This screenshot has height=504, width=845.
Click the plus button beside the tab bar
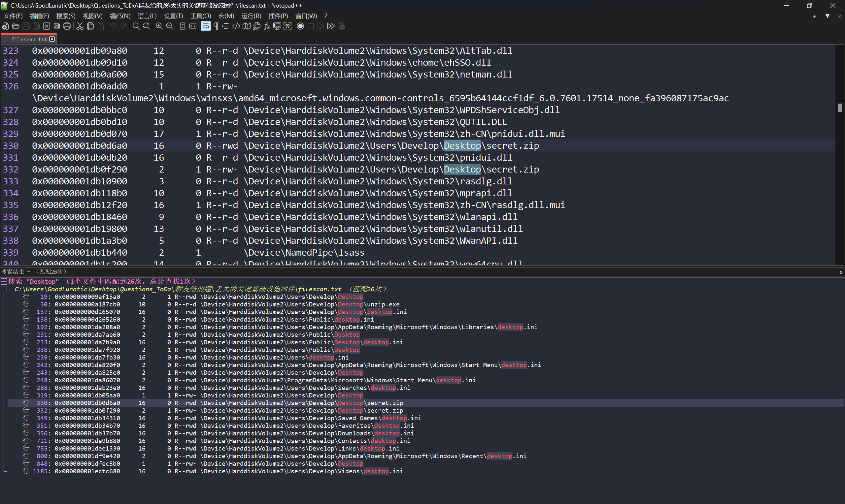(814, 16)
